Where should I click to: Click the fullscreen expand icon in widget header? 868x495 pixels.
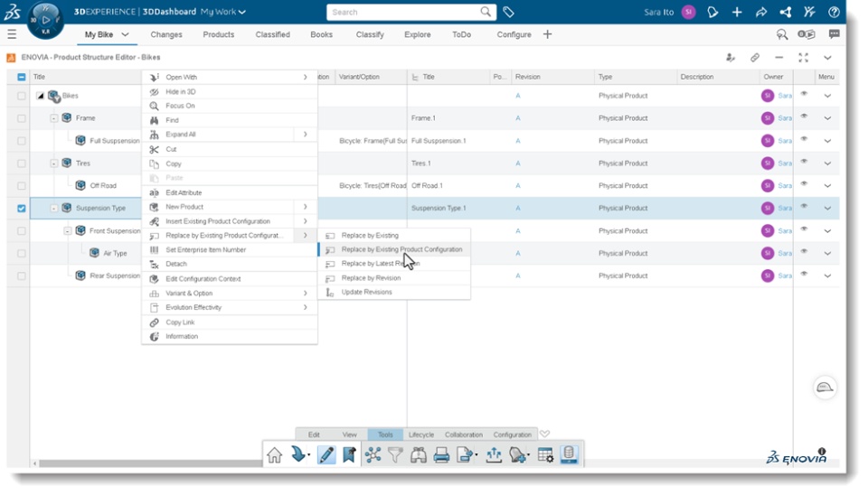pos(803,58)
